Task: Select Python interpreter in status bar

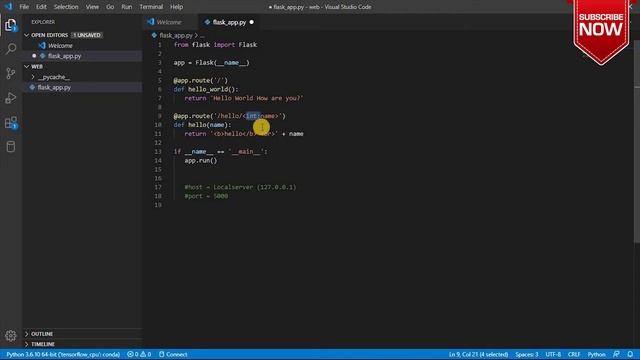Action: click(63, 354)
